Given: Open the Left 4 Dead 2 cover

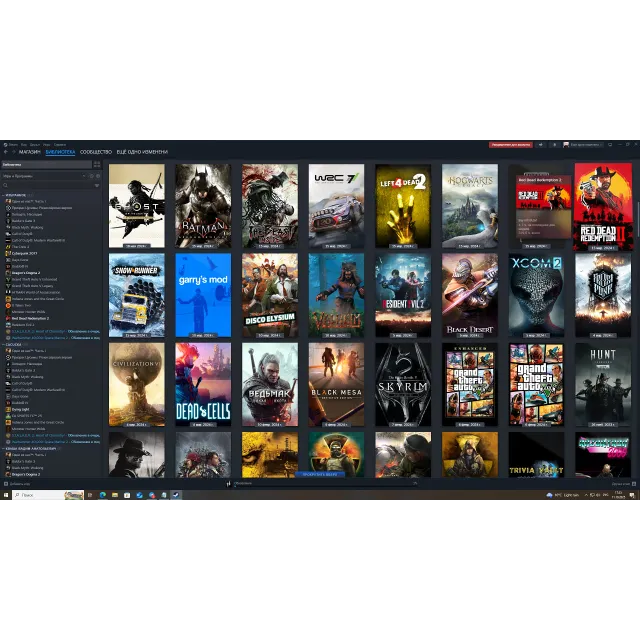Looking at the screenshot, I should (x=403, y=206).
